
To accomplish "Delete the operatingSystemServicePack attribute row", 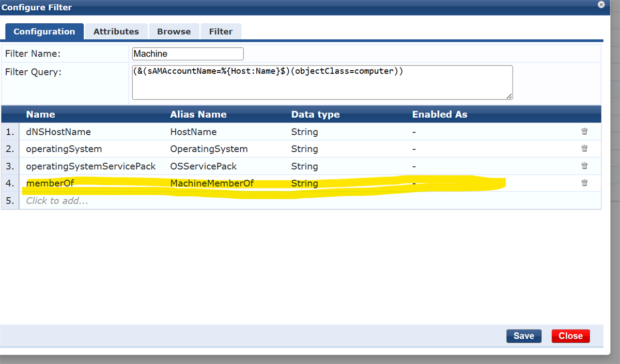I will coord(584,166).
